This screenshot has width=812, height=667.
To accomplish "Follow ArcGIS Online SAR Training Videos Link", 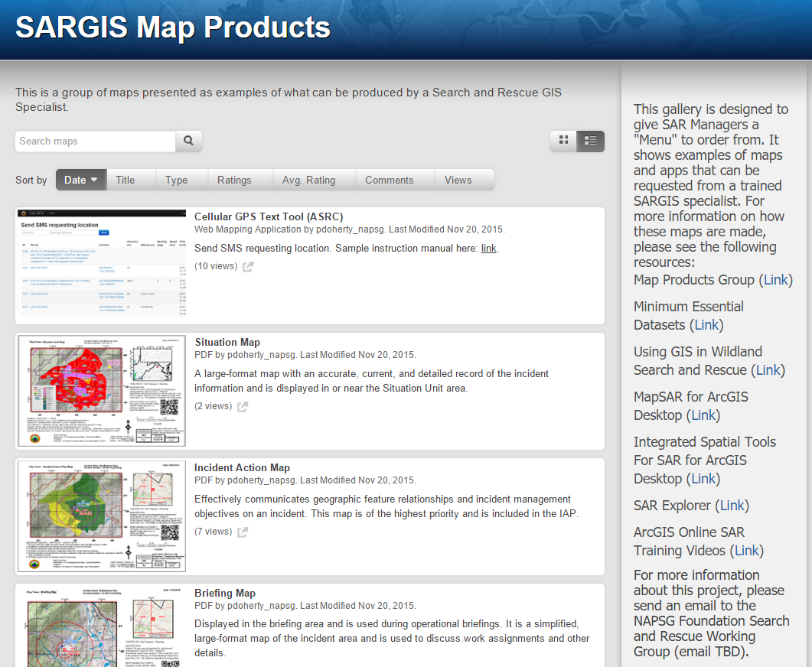I will [x=747, y=551].
